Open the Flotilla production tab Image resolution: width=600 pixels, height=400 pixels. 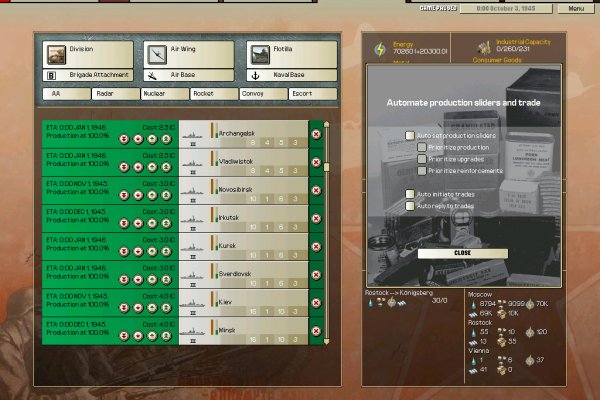(292, 55)
